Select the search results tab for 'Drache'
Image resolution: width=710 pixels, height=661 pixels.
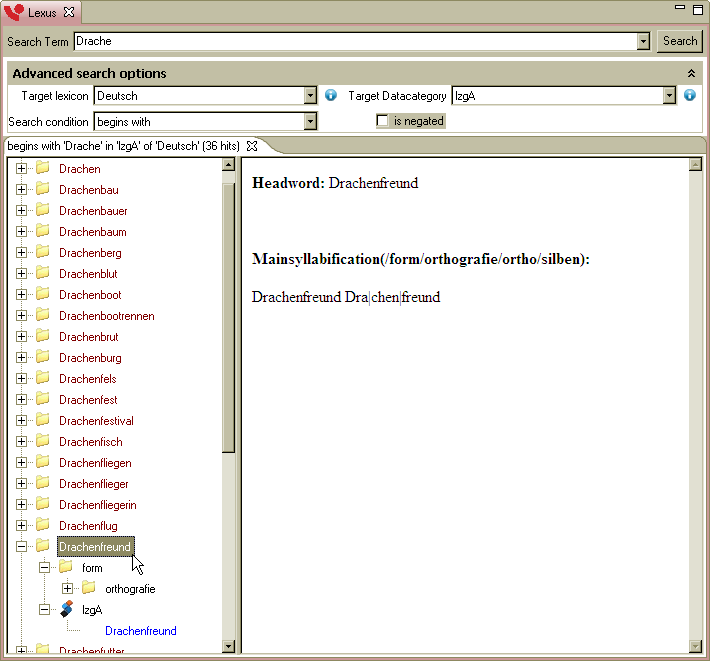tap(124, 146)
